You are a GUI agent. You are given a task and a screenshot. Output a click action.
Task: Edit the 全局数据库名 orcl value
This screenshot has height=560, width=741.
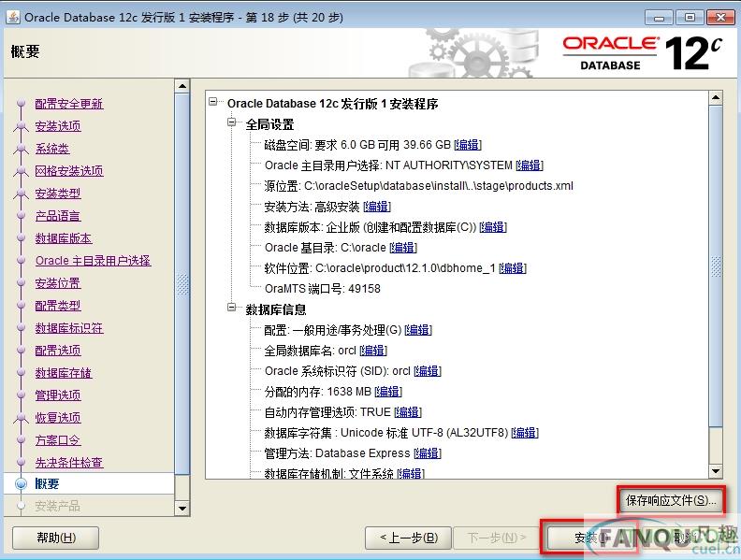pos(372,351)
